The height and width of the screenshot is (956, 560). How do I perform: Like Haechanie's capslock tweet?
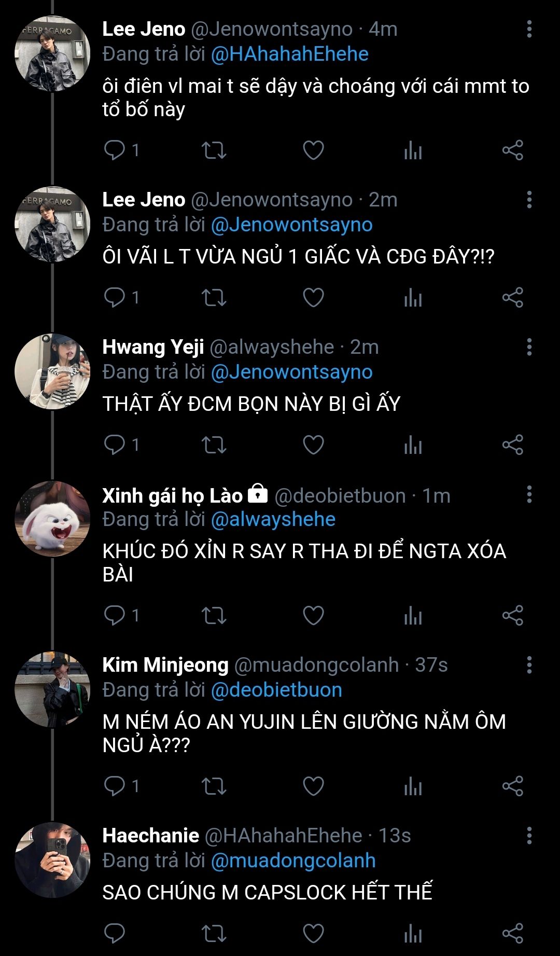pos(313,934)
